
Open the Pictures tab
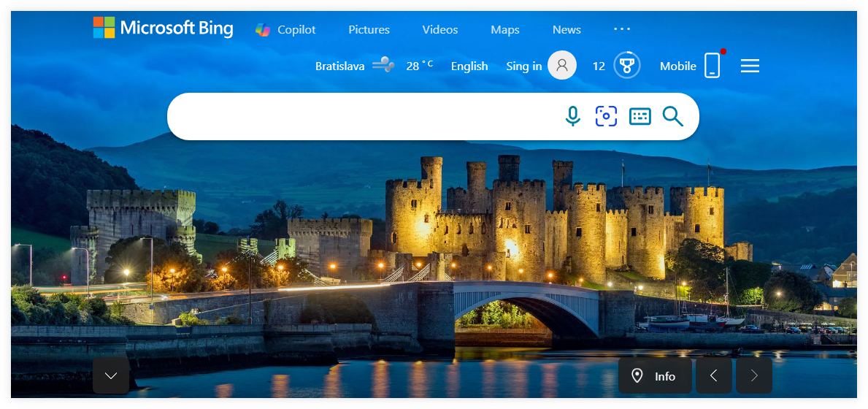point(369,30)
